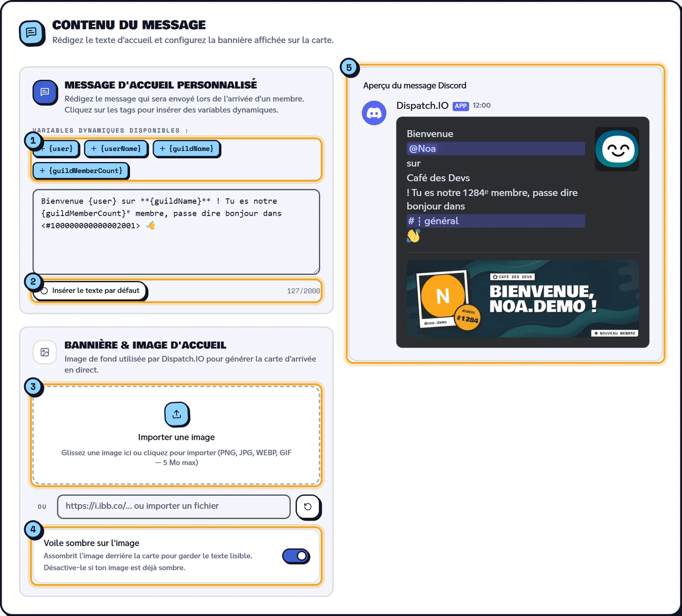Click the Message d'accueil section chat icon
Screen dimensions: 682x616
(45, 92)
